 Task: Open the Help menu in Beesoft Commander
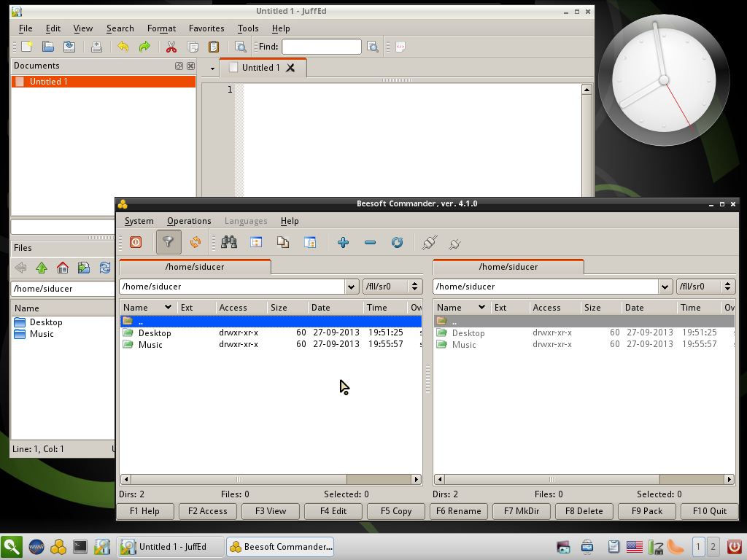coord(290,221)
